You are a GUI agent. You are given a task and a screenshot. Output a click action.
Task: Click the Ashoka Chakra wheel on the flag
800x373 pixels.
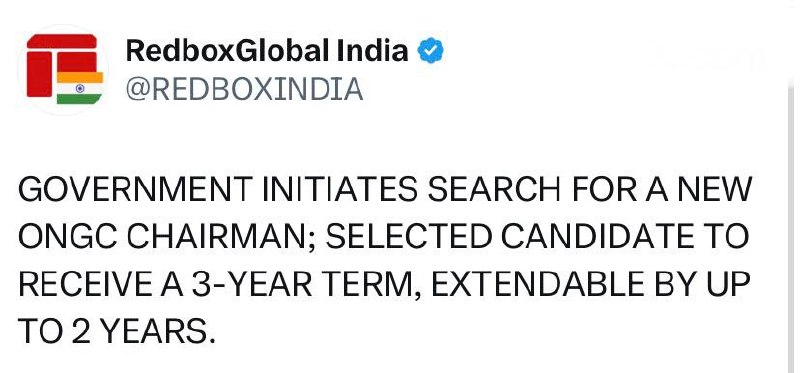pos(80,88)
